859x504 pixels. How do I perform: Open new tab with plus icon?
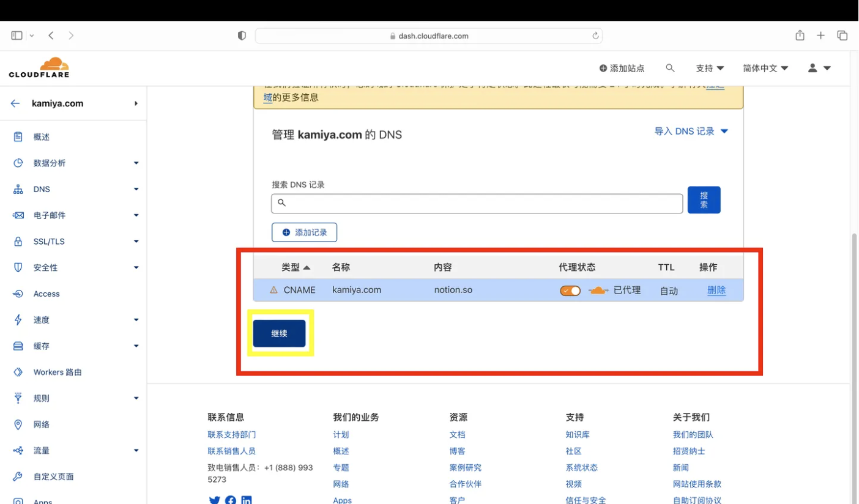(x=820, y=35)
